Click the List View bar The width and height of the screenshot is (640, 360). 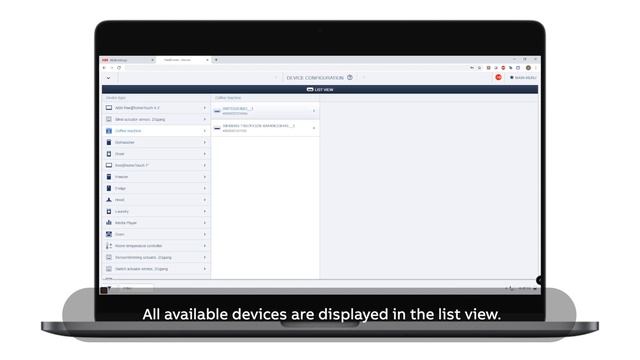(x=320, y=89)
